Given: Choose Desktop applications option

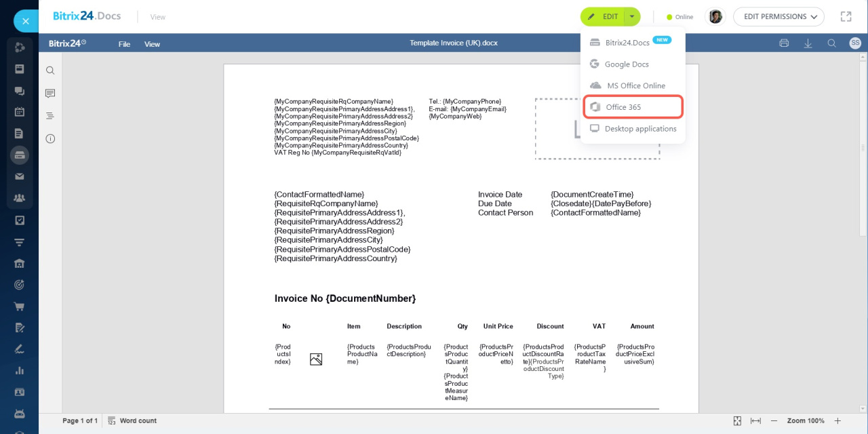Looking at the screenshot, I should pyautogui.click(x=639, y=129).
